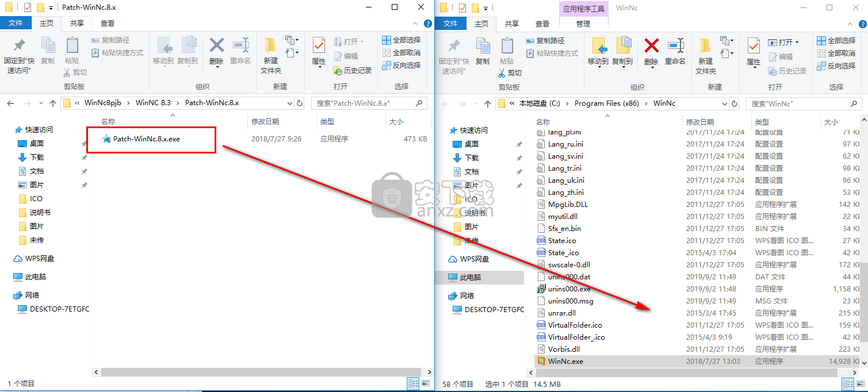Click Properties icon in WinNc window
868x392 pixels.
pyautogui.click(x=754, y=45)
